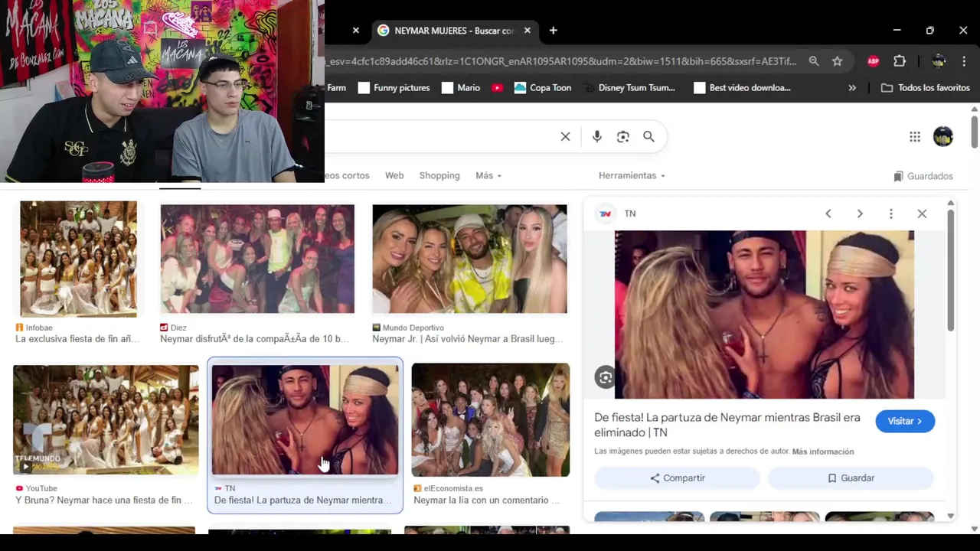980x551 pixels.
Task: Search inside image with the Lens button
Action: pyautogui.click(x=606, y=377)
